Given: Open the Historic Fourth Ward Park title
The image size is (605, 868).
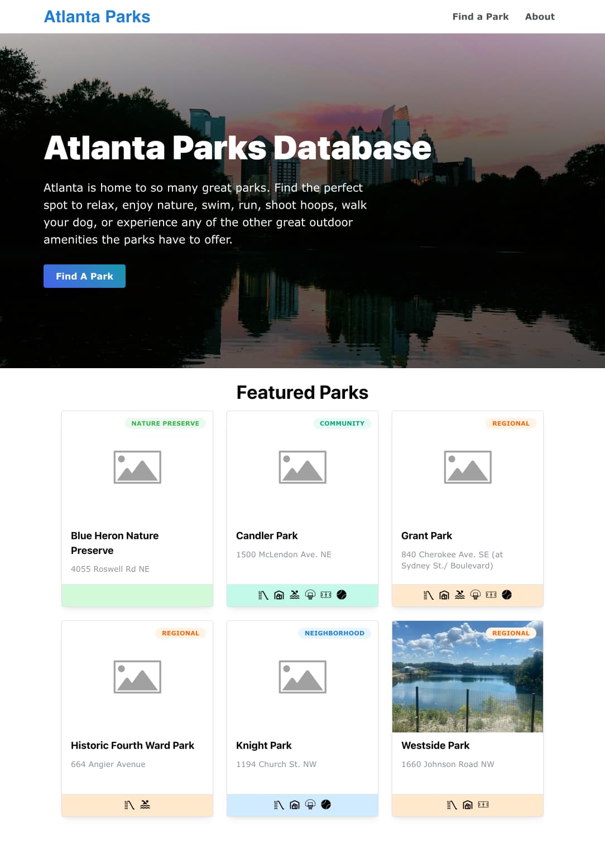Looking at the screenshot, I should pyautogui.click(x=132, y=745).
